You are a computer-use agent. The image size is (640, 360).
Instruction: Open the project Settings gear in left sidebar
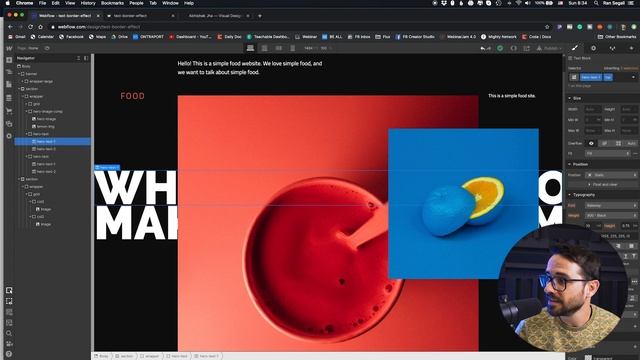tap(9, 136)
